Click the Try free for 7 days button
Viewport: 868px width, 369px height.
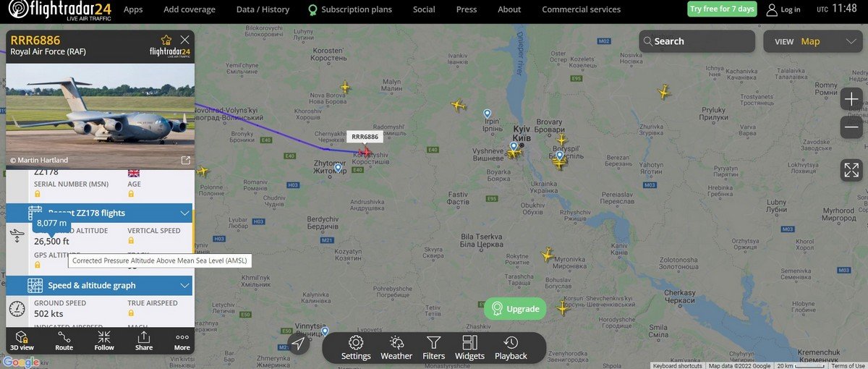721,9
